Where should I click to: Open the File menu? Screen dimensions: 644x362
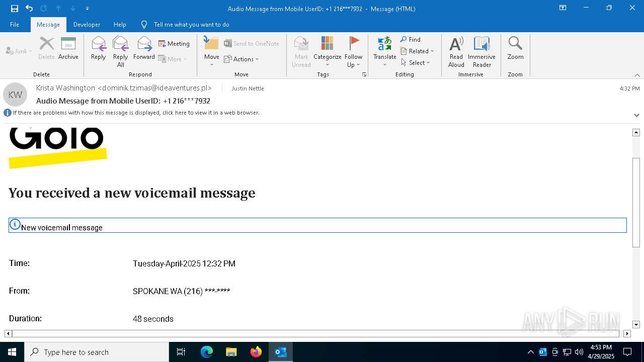[x=15, y=25]
